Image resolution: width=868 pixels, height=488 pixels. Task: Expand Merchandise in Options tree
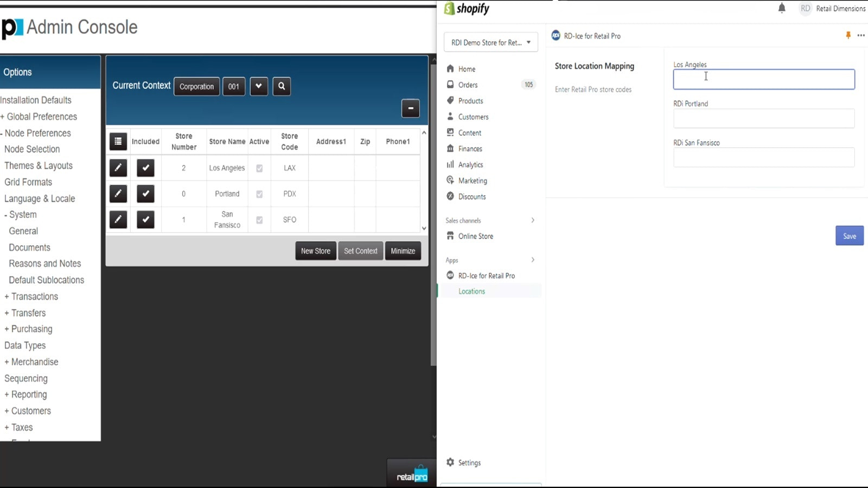point(31,362)
